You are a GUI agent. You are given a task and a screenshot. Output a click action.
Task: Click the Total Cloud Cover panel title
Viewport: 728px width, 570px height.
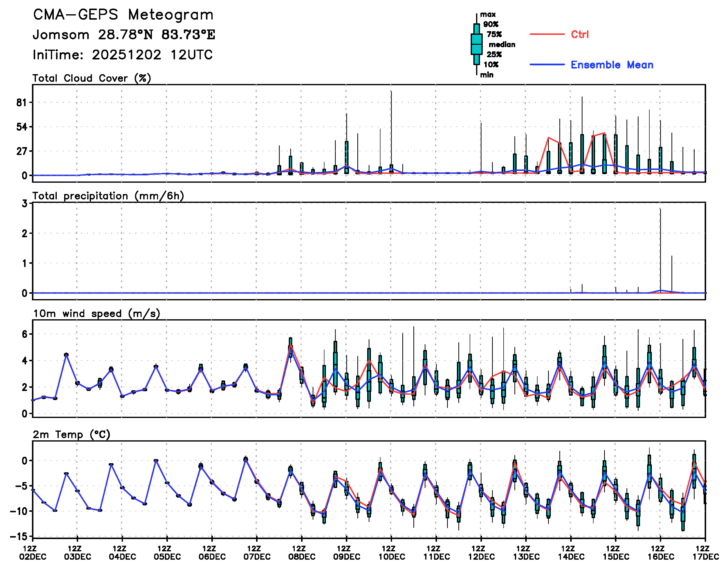pos(92,78)
